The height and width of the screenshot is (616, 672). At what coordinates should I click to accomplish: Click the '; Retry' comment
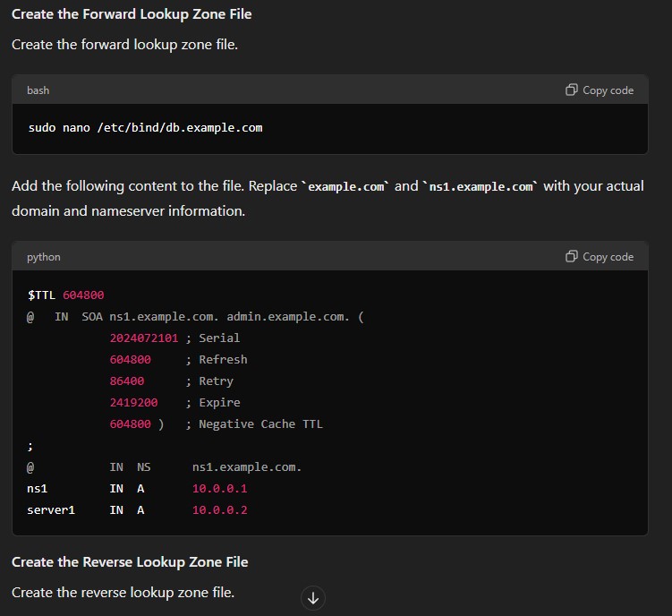209,381
